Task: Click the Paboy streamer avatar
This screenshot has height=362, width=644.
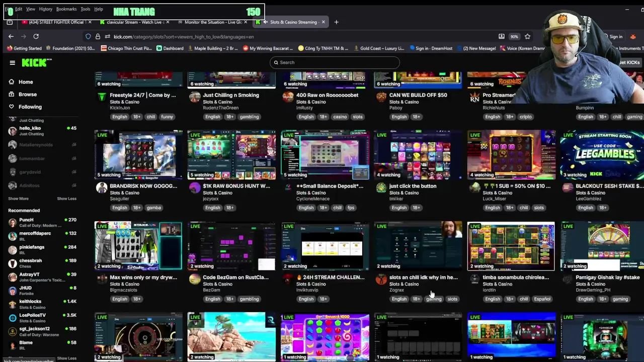Action: coord(381,97)
